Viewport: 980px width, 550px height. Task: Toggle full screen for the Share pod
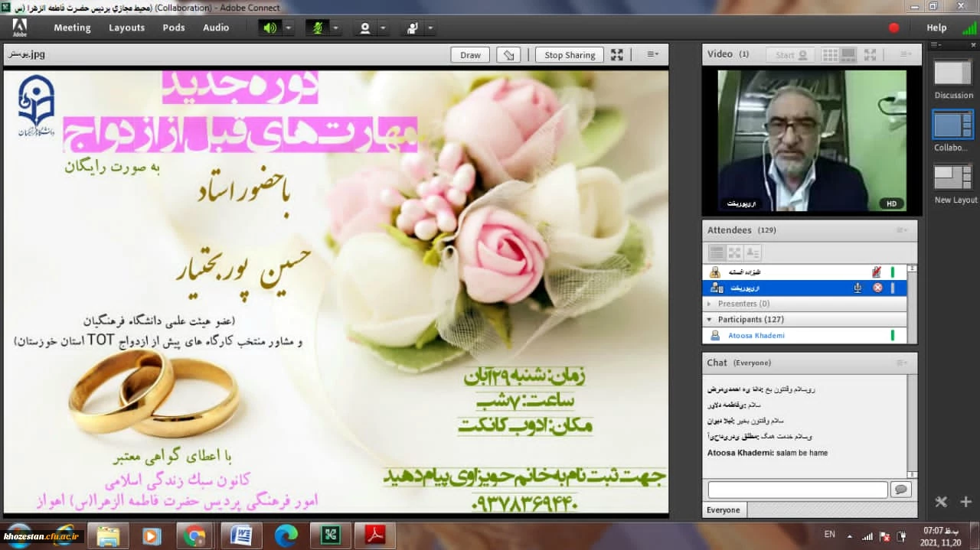pyautogui.click(x=616, y=55)
